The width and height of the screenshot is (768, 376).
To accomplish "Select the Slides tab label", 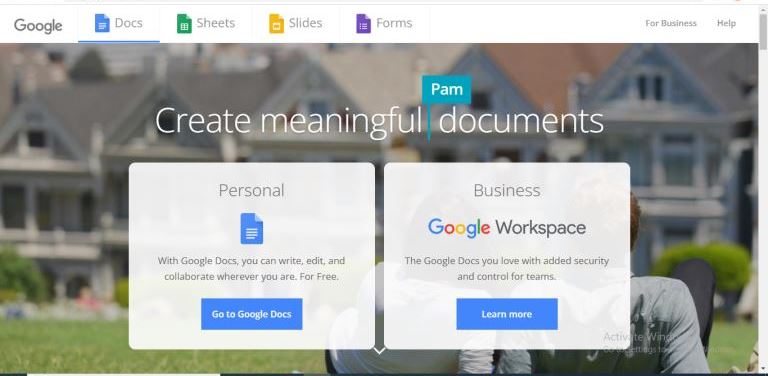I will click(306, 23).
